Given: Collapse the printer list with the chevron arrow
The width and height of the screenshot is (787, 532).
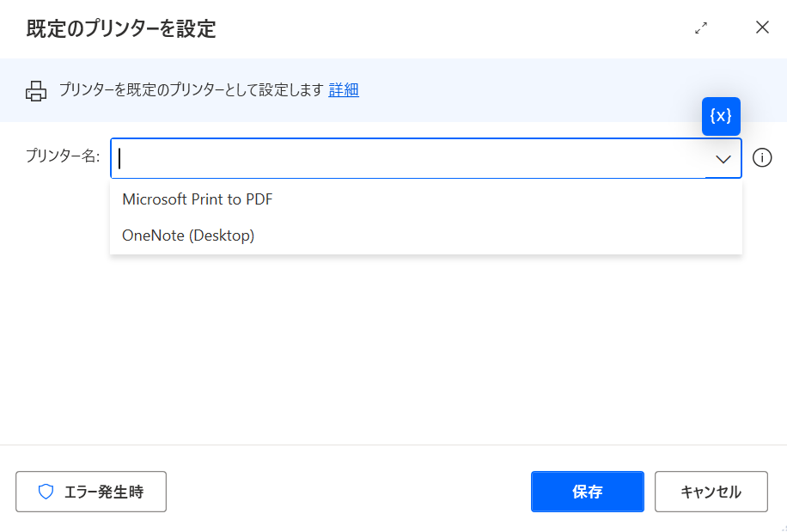Looking at the screenshot, I should click(x=723, y=159).
